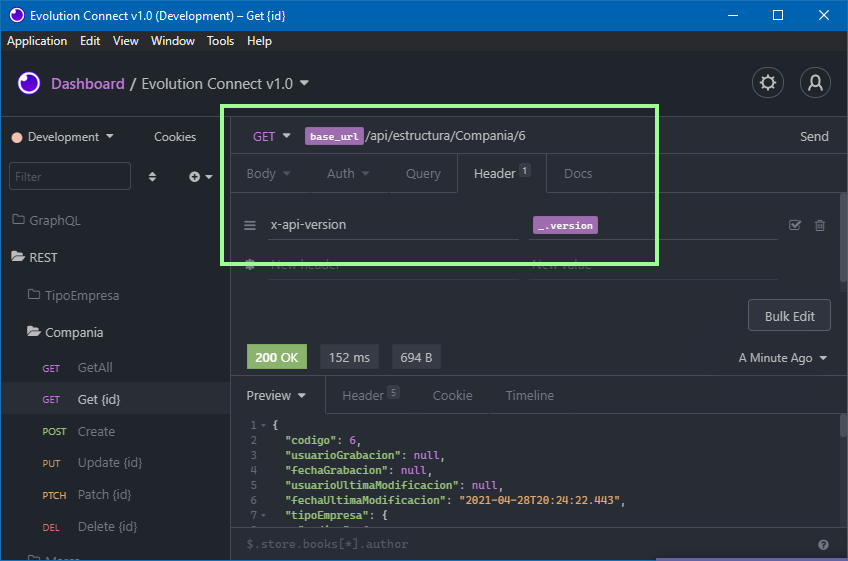Click the help icon in the filter bar
Image resolution: width=848 pixels, height=561 pixels.
[823, 545]
